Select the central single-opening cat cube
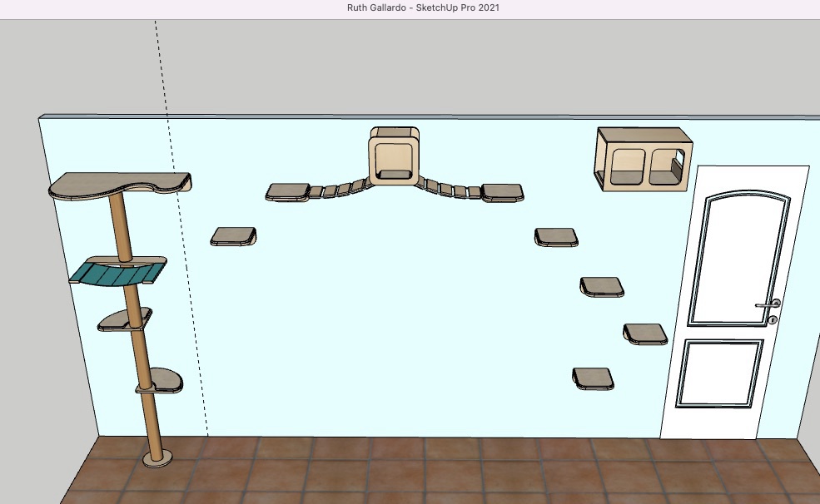This screenshot has height=504, width=820. [395, 156]
